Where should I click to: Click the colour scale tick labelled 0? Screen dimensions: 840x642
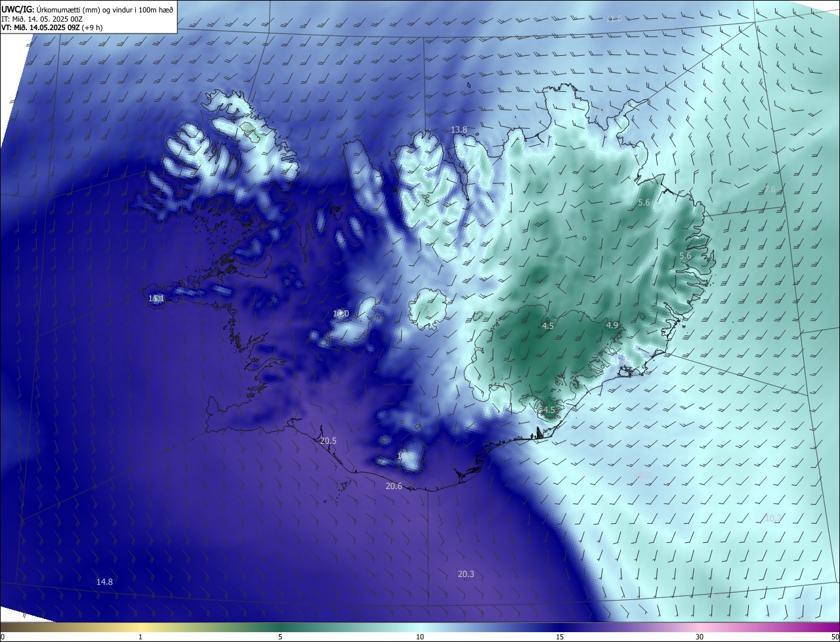click(2, 637)
